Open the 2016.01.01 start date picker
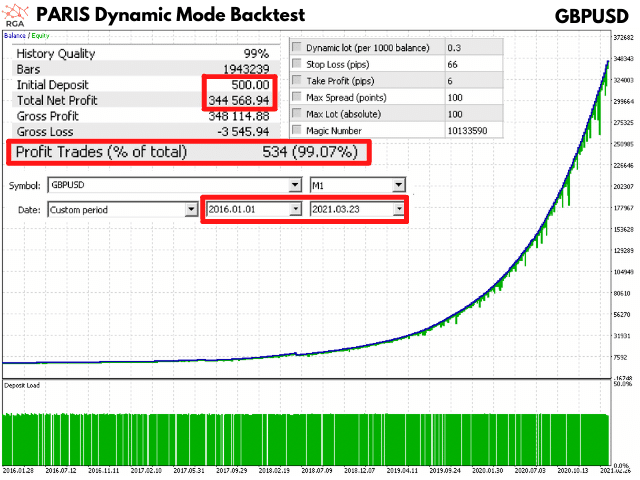 coord(294,210)
